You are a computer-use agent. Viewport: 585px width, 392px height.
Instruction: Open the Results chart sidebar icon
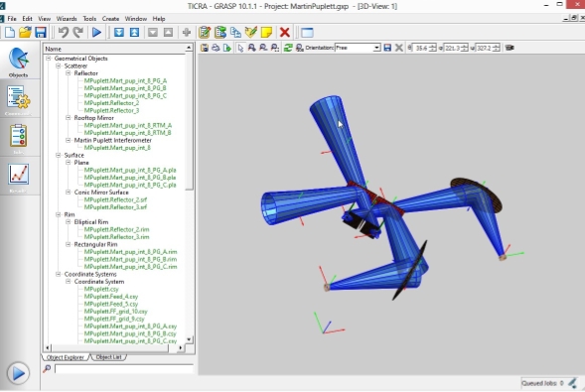(18, 178)
